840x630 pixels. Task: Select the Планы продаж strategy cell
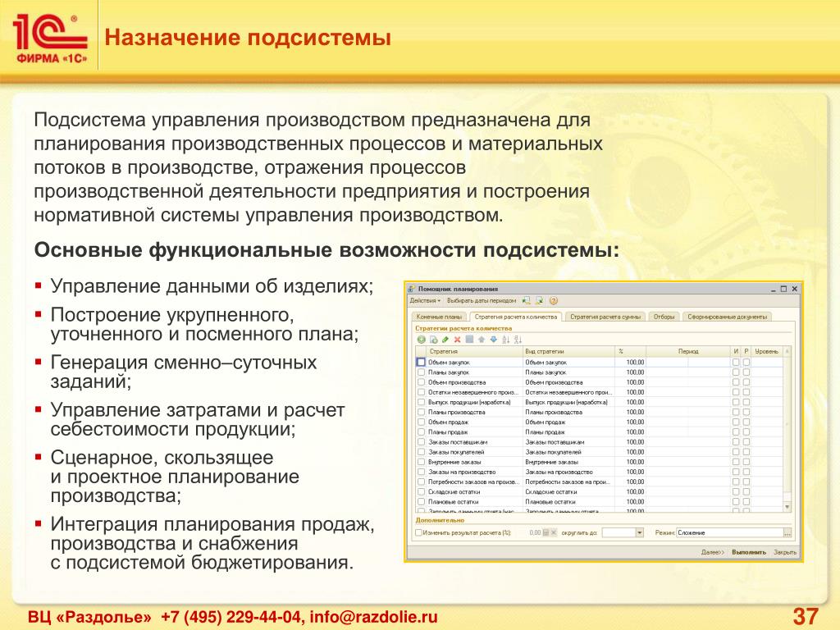point(475,431)
